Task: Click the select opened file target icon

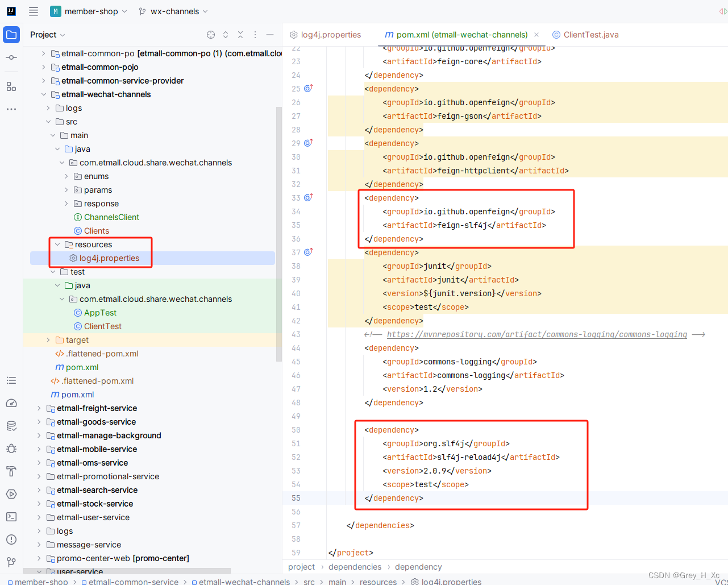Action: [211, 35]
